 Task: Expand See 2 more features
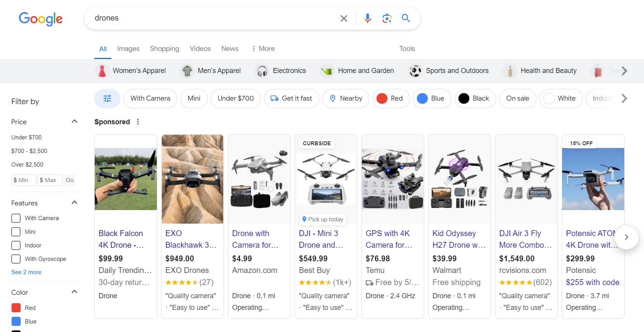point(26,272)
